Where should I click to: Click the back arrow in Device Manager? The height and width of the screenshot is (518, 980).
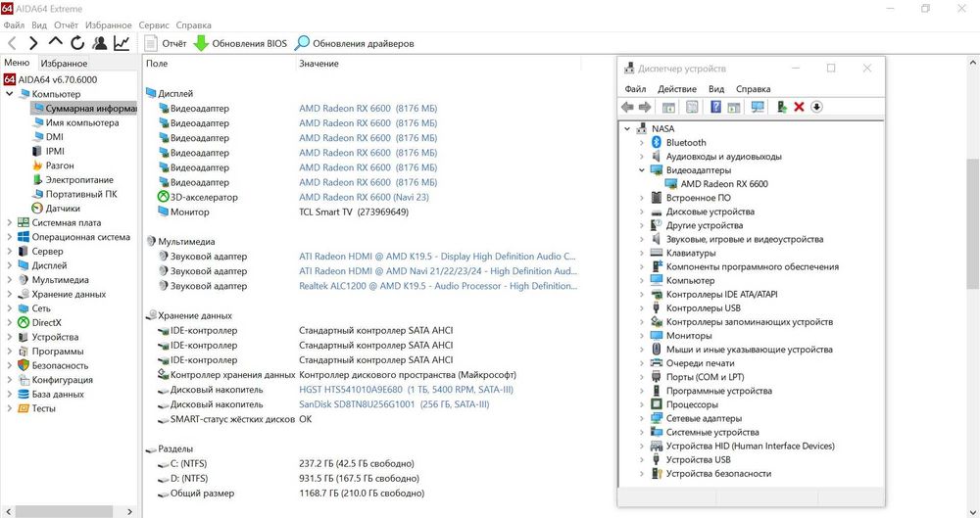pyautogui.click(x=627, y=107)
